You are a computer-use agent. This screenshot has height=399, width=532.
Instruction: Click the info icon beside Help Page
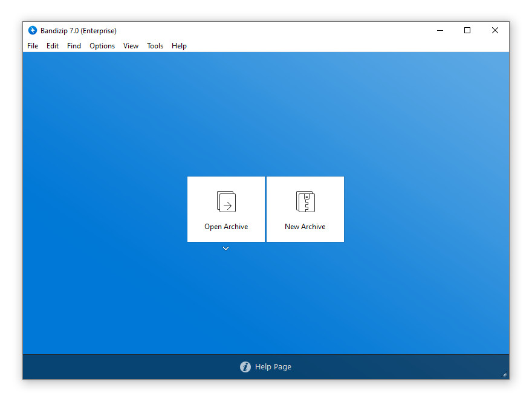(245, 367)
